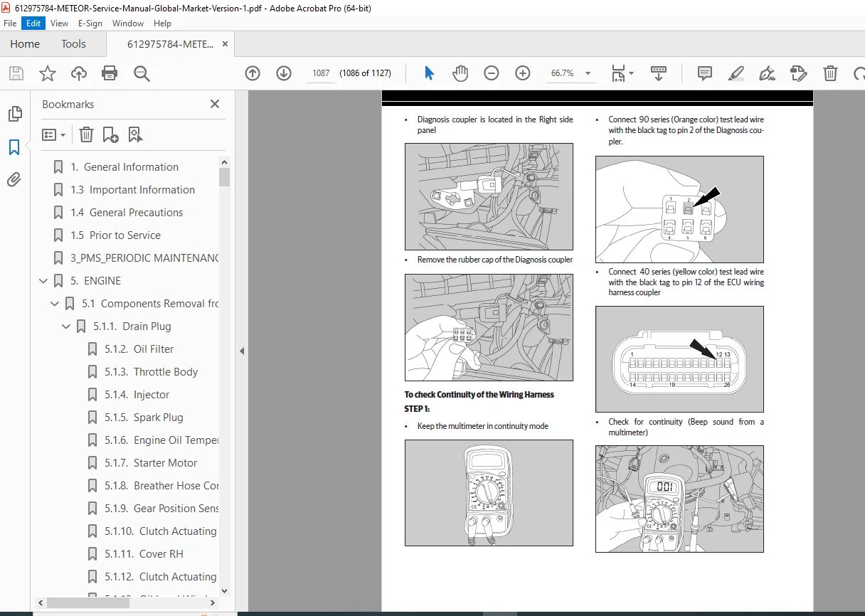
Task: Add document to starred with star icon
Action: [x=47, y=73]
